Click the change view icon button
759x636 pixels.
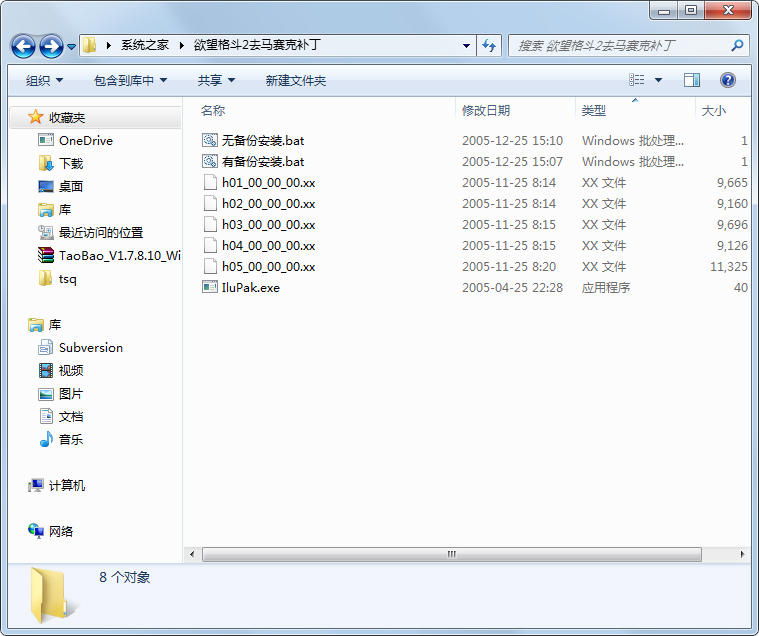click(x=637, y=80)
